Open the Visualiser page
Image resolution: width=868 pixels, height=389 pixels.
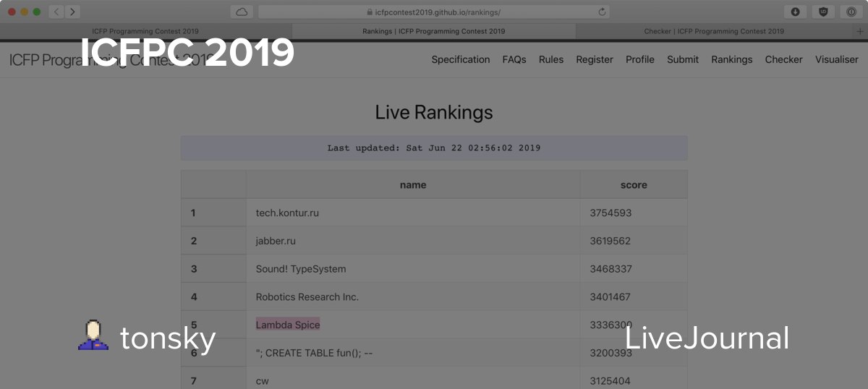point(837,59)
